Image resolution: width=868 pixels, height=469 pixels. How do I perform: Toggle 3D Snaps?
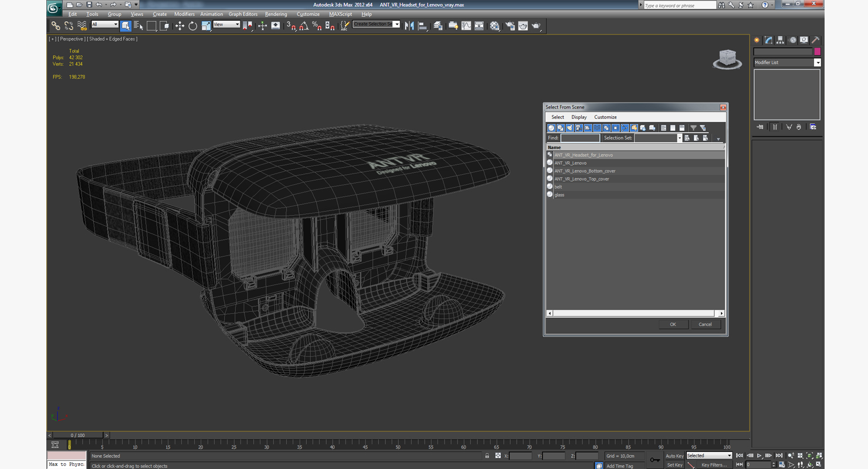[x=291, y=26]
